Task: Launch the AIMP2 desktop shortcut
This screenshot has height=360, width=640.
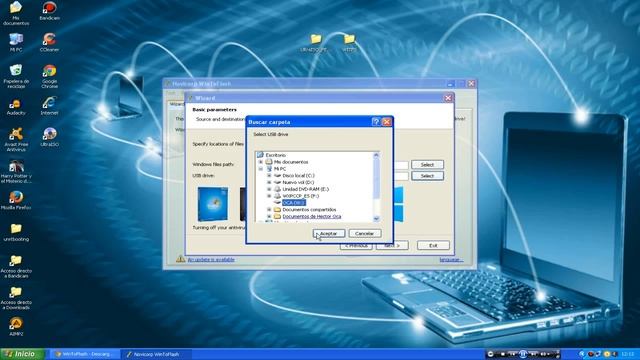Action: pos(16,327)
